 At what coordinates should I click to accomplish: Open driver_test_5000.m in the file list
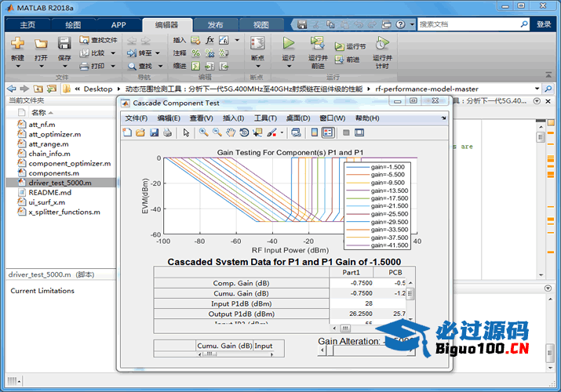[60, 182]
